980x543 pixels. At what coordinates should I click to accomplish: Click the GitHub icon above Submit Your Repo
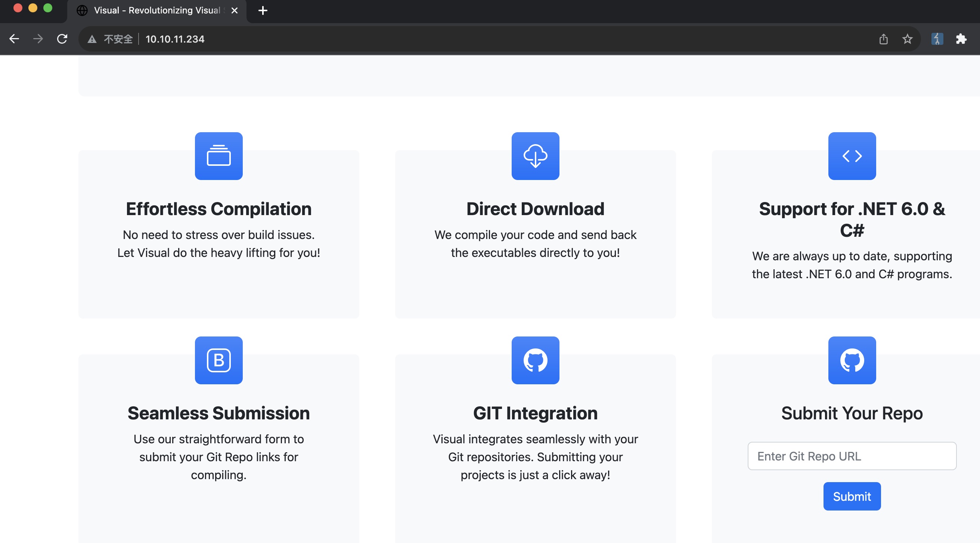[852, 360]
